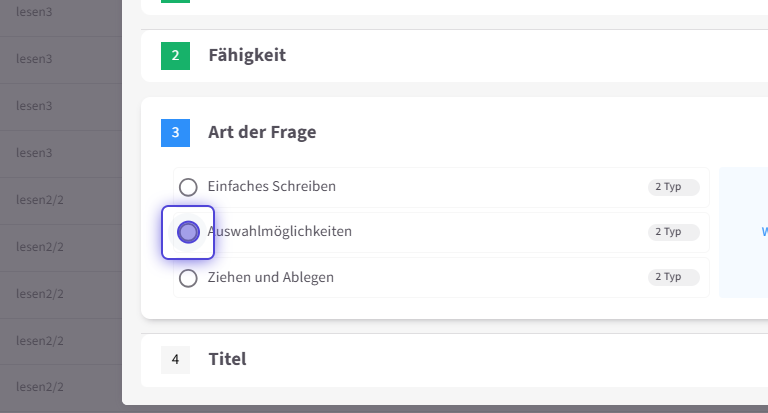The image size is (768, 413).
Task: Click the blue step 3 number badge
Action: pyautogui.click(x=175, y=132)
